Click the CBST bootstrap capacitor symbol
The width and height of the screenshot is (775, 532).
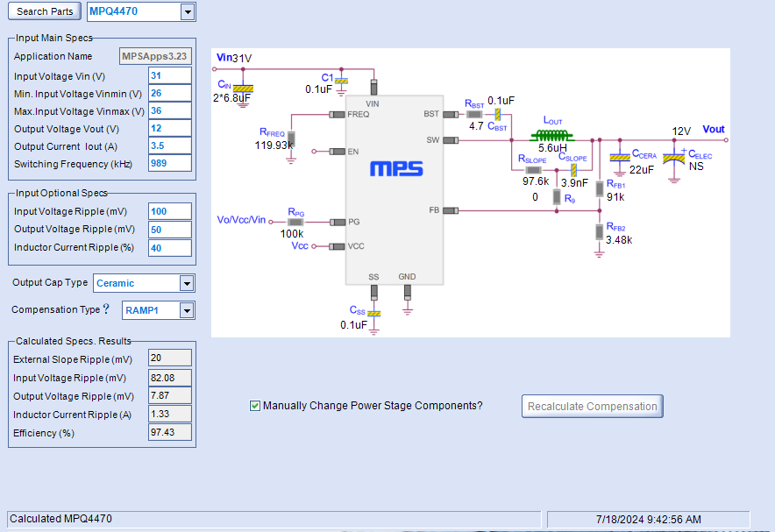pos(498,115)
